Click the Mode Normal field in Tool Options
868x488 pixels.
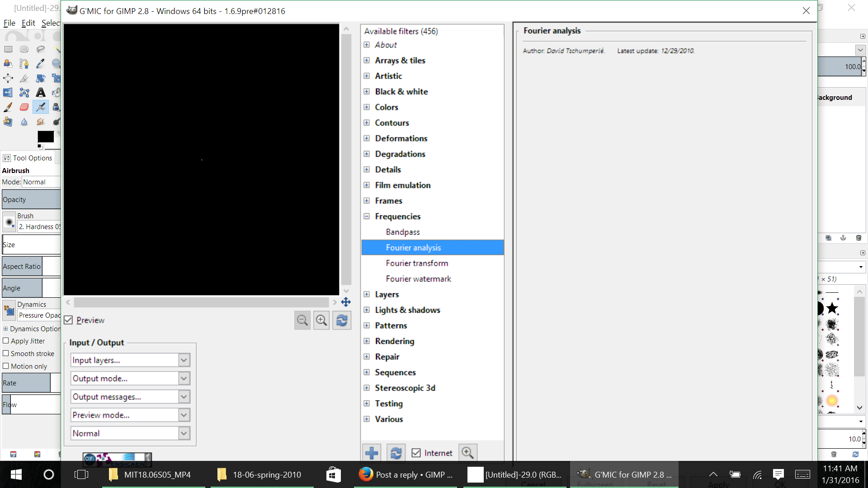(x=41, y=182)
